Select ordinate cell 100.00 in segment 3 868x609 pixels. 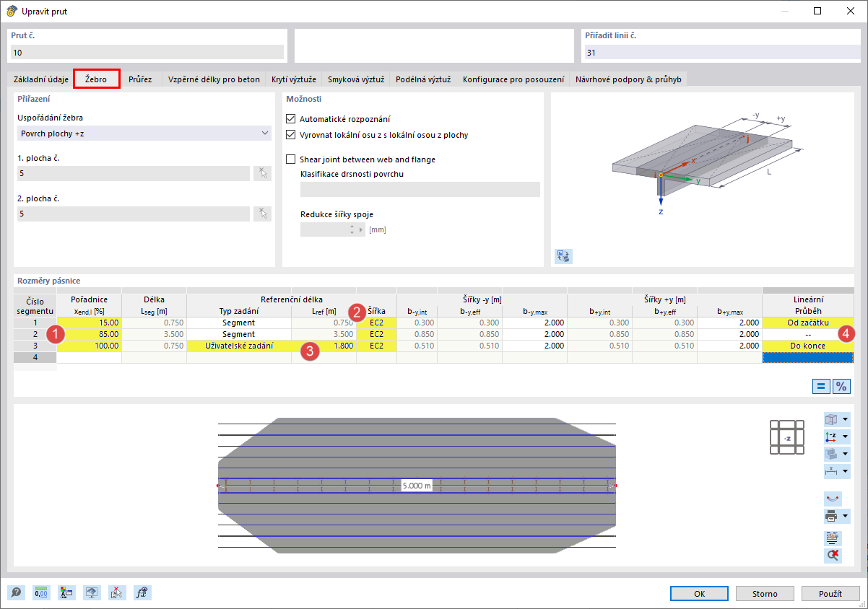click(89, 346)
